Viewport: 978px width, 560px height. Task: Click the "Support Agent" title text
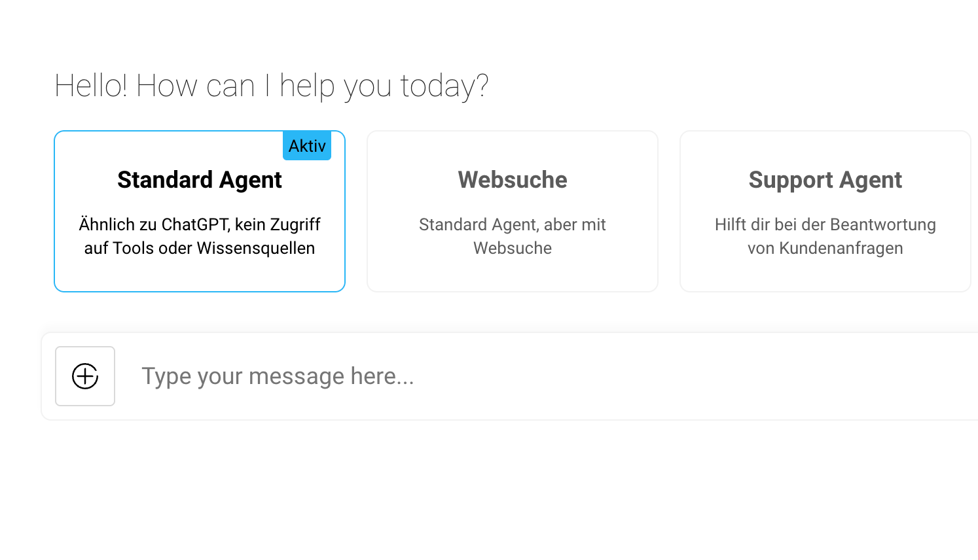tap(825, 180)
